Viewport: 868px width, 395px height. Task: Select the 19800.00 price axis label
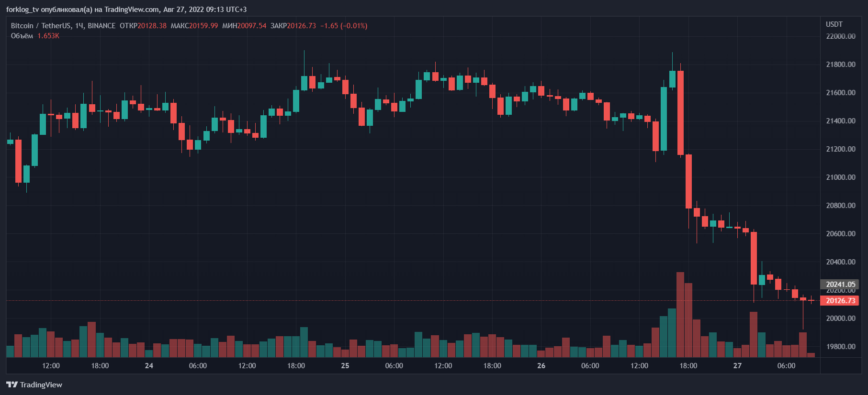click(x=841, y=347)
